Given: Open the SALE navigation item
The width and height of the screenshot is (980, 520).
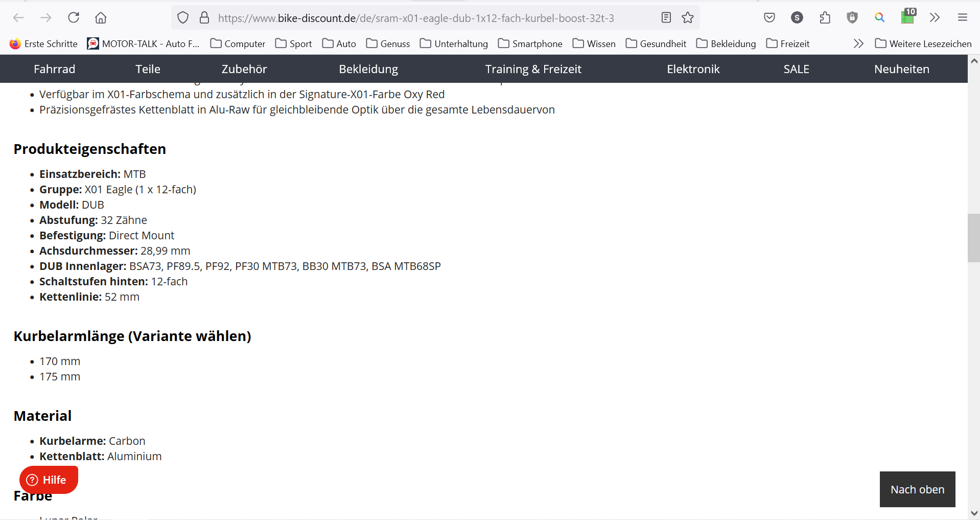Looking at the screenshot, I should click(796, 69).
